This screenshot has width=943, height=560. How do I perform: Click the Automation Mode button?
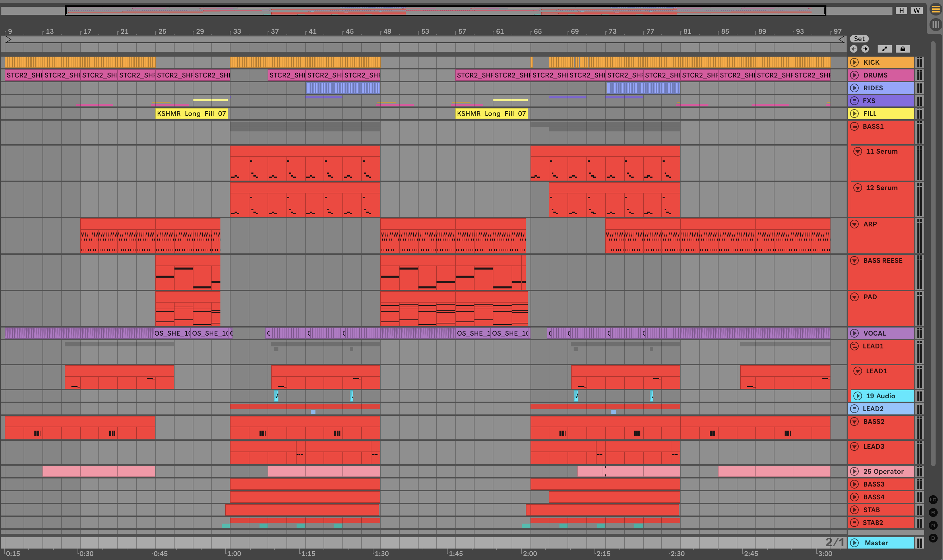tap(884, 49)
